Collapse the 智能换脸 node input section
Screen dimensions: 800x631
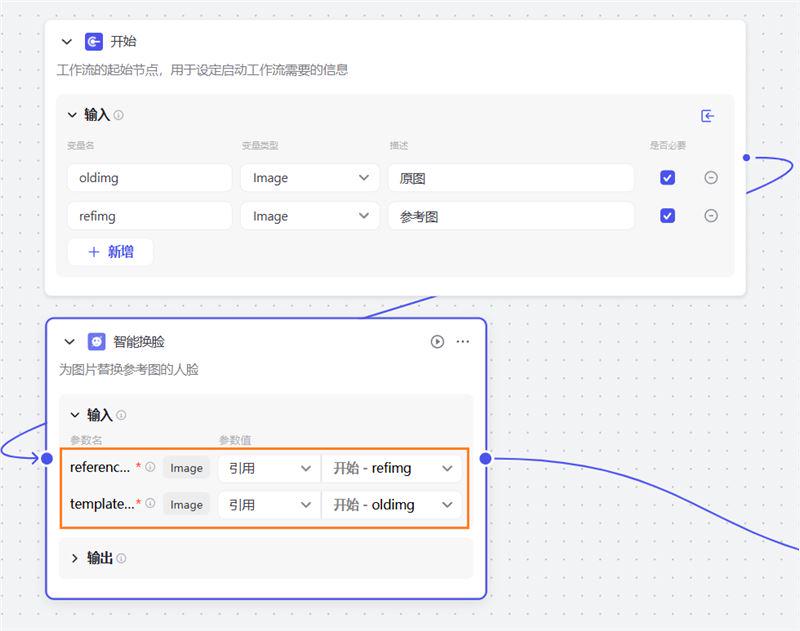pos(74,415)
